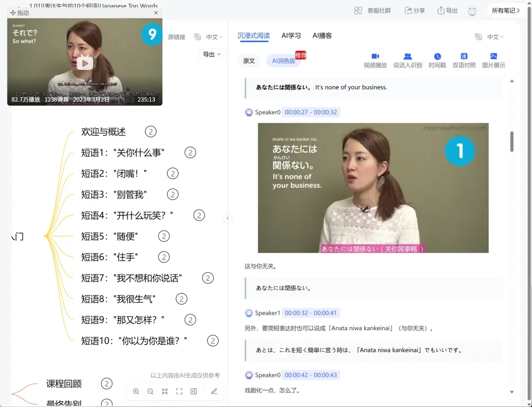
Task: Toggle 视频播放 video playback
Action: click(x=375, y=61)
